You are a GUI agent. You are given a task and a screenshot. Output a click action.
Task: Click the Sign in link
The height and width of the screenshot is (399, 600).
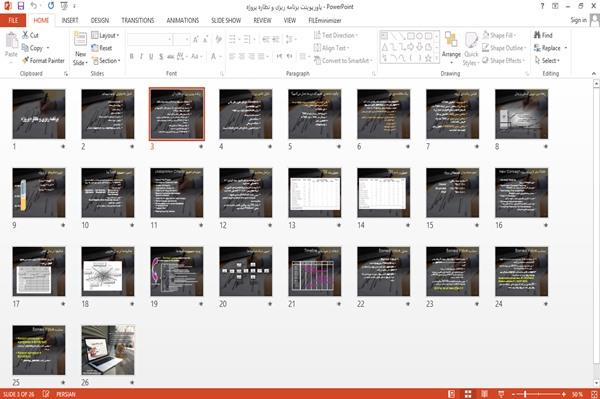click(x=578, y=20)
